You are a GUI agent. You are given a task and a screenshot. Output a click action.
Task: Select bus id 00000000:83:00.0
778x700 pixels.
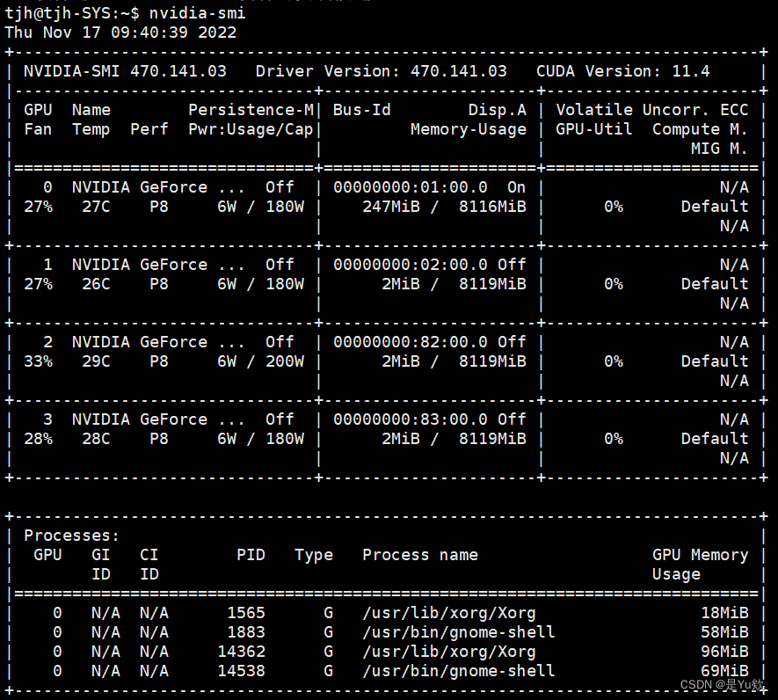(x=411, y=419)
